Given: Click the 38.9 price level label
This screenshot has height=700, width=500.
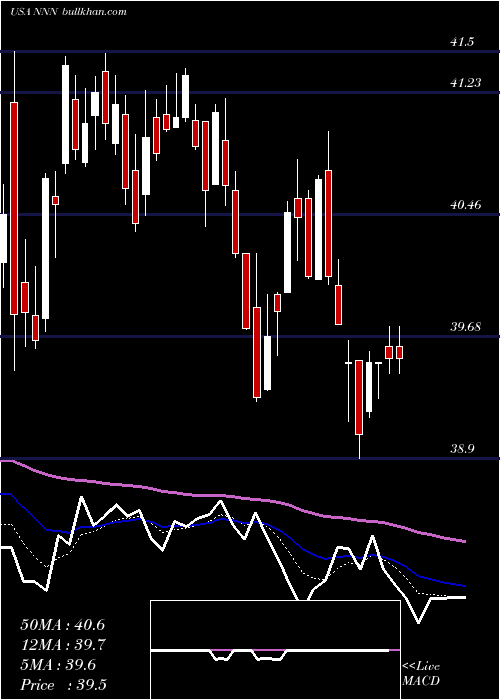Looking at the screenshot, I should pos(462,449).
